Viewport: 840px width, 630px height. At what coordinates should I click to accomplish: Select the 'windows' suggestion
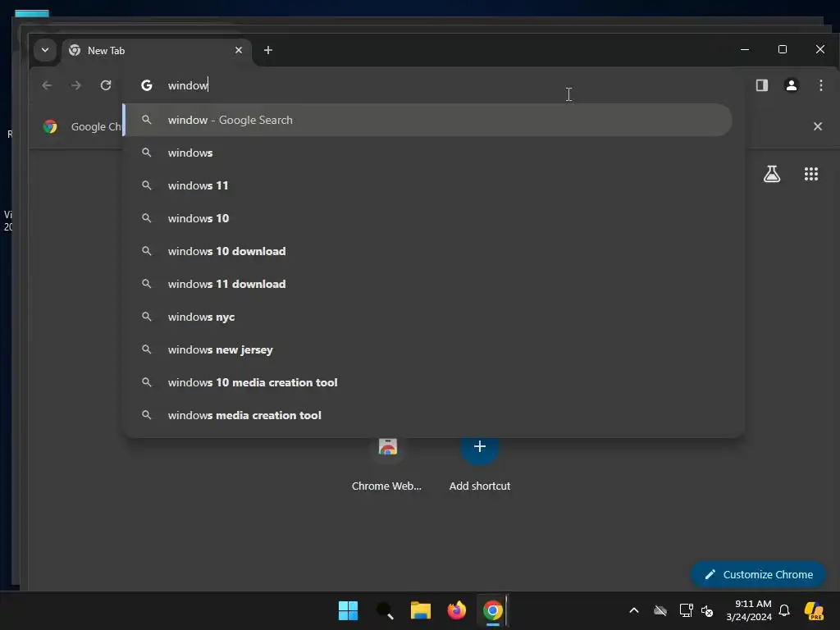[427, 153]
